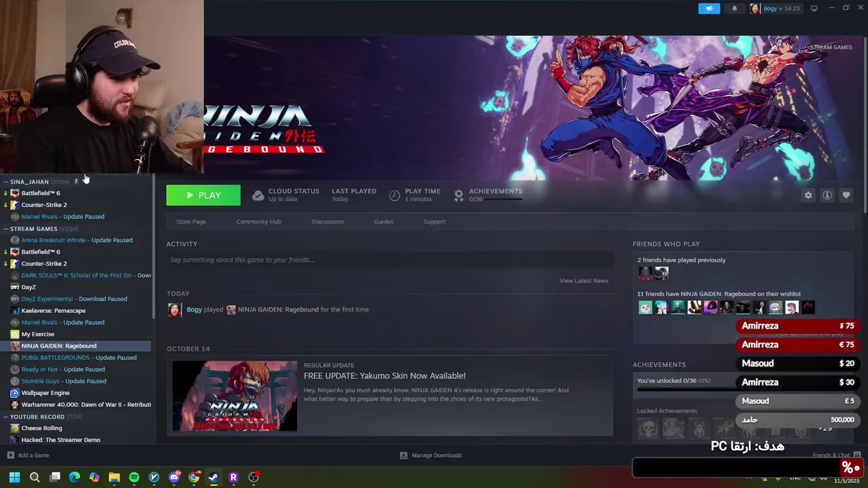The width and height of the screenshot is (868, 488).
Task: Open Spotify from the taskbar
Action: coord(134,477)
